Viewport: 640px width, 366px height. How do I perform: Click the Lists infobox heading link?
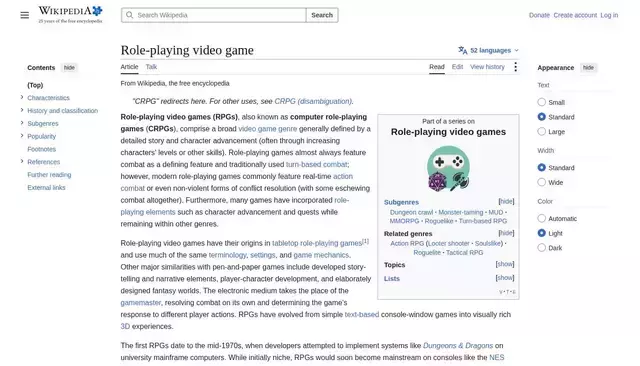(392, 278)
